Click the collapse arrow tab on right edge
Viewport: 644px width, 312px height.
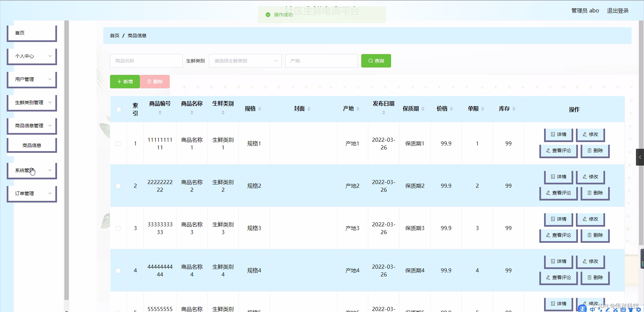tap(640, 157)
